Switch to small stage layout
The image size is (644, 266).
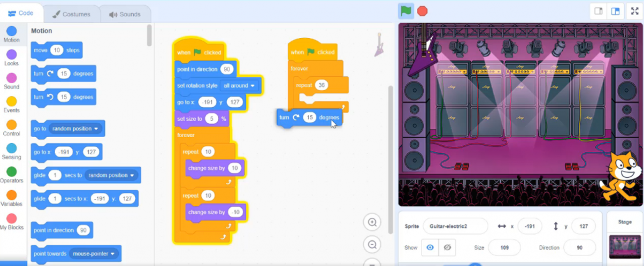[598, 11]
